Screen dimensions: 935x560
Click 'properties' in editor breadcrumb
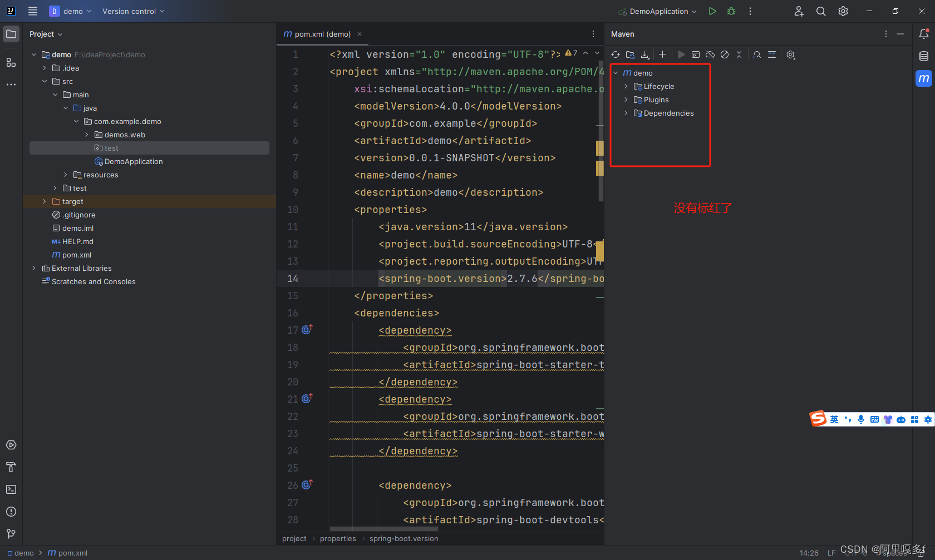pyautogui.click(x=338, y=538)
